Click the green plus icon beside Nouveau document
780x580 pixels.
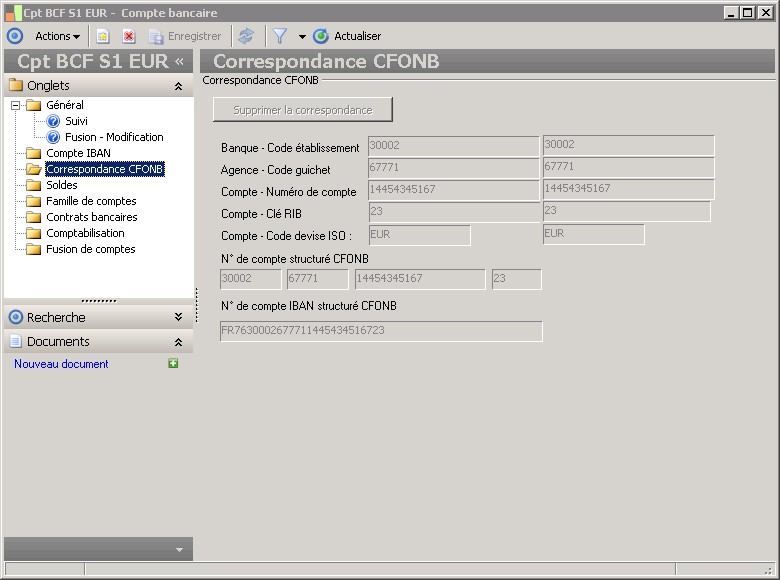[173, 364]
